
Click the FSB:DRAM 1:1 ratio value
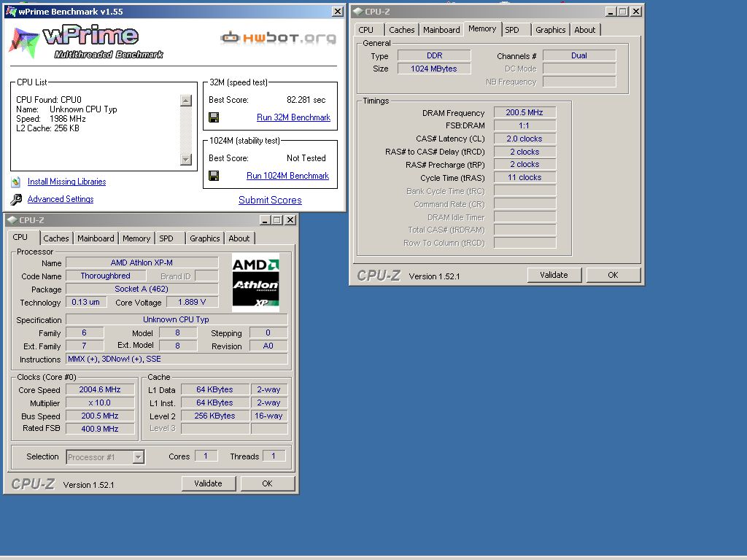(525, 125)
